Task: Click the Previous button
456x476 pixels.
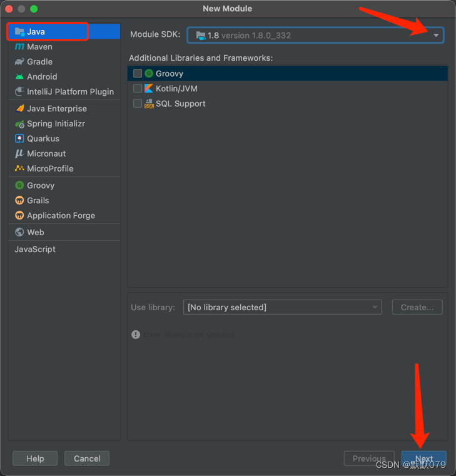Action: pos(369,458)
